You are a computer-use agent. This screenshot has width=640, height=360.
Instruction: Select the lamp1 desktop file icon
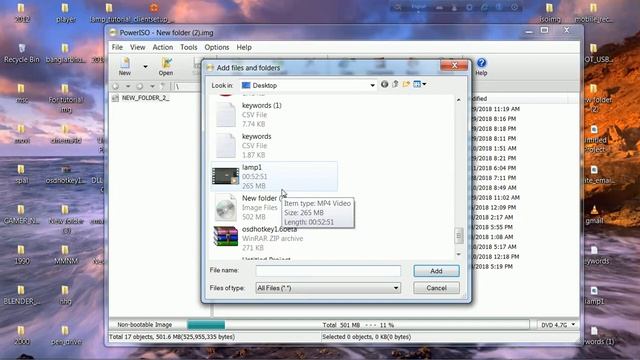(594, 296)
